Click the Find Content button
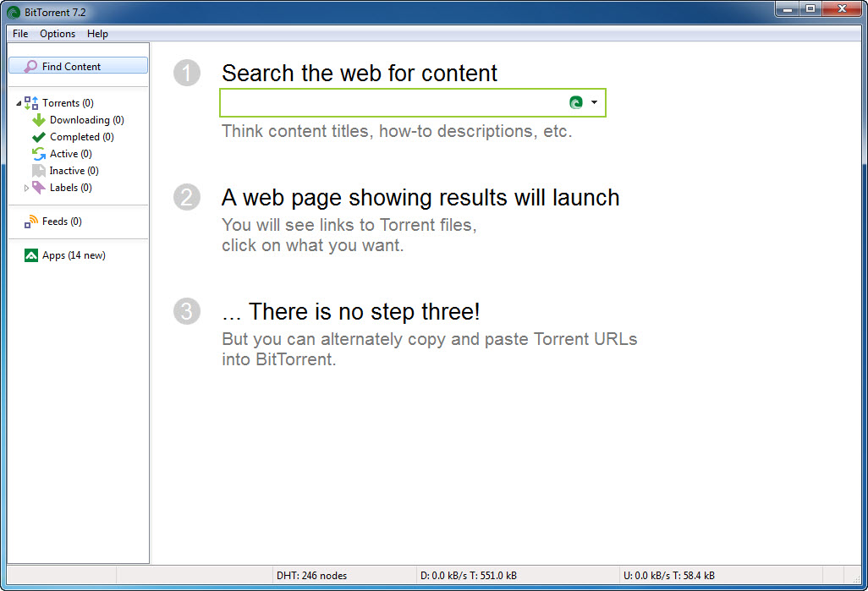This screenshot has width=868, height=591. (x=78, y=66)
